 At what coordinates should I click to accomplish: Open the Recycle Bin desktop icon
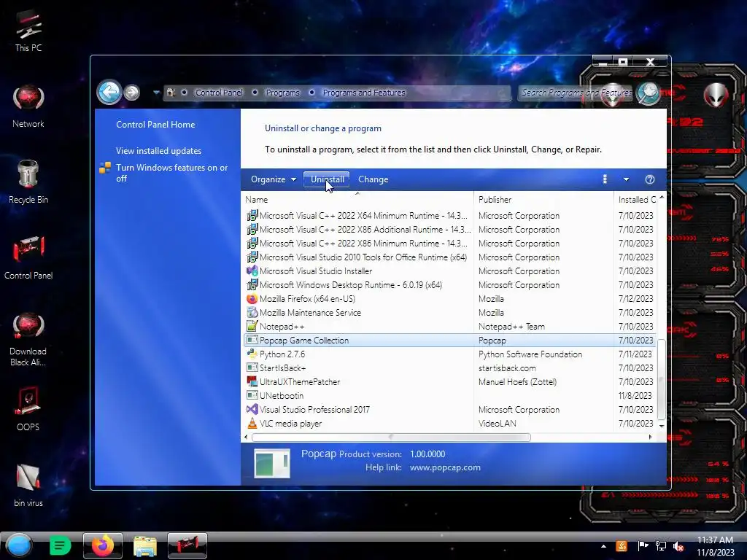28,182
